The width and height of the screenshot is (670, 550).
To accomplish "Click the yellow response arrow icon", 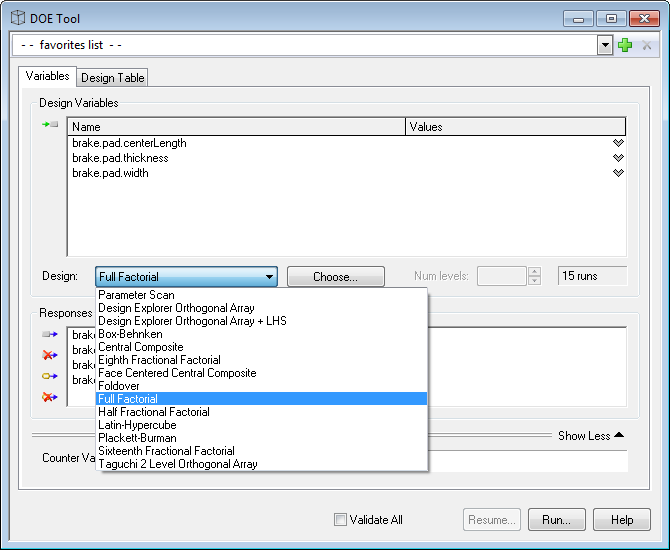I will pyautogui.click(x=49, y=376).
